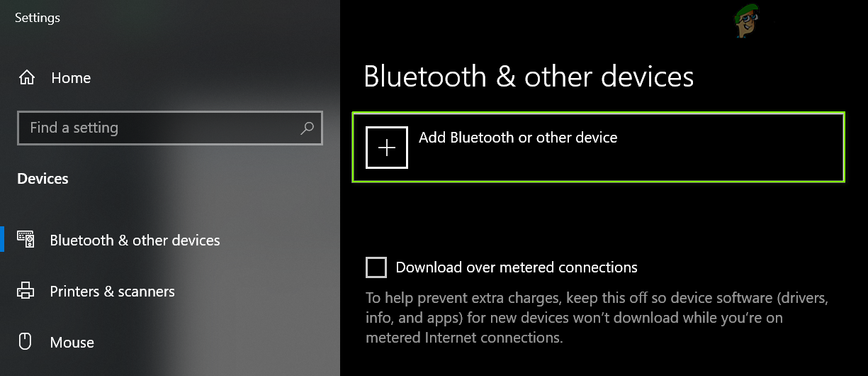Click the blue selected-item indicator bar

[2, 240]
